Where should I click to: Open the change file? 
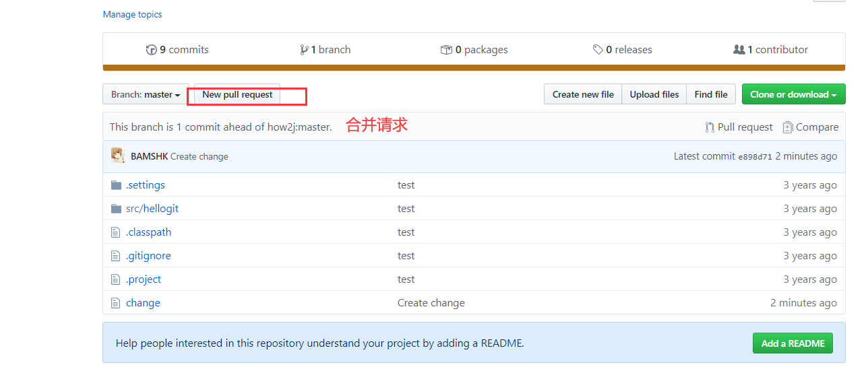[143, 302]
